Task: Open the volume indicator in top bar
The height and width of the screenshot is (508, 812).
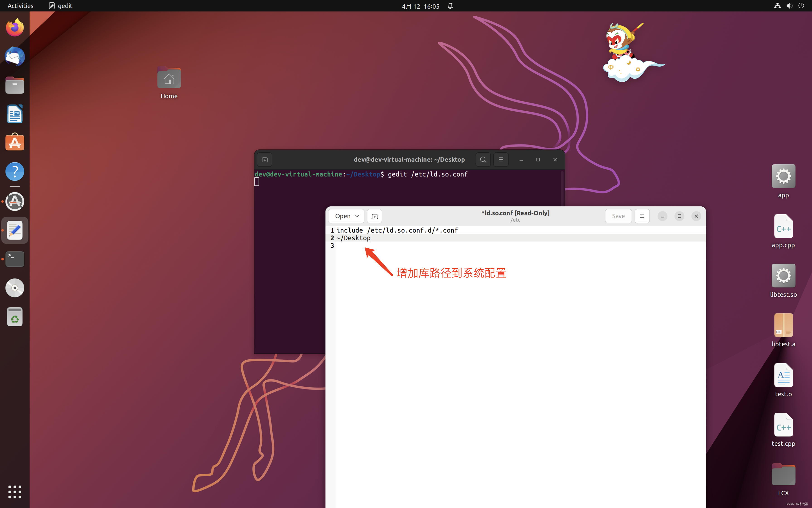Action: (x=790, y=6)
